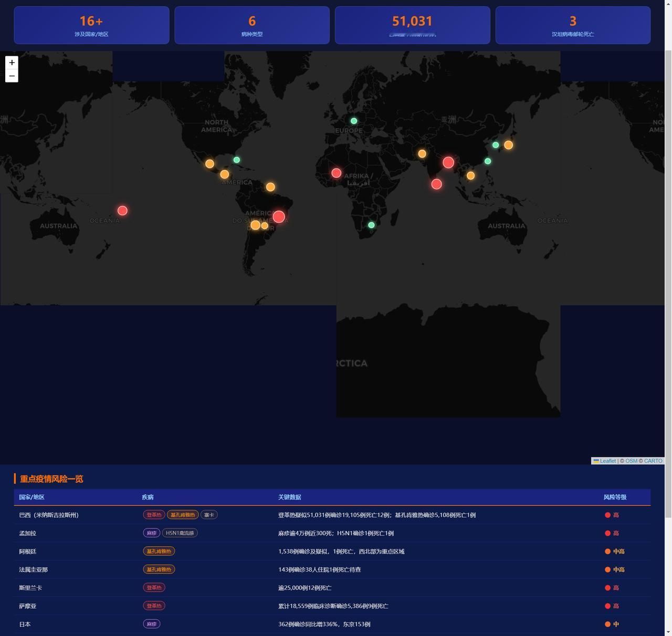Click the 麻疹 tag in the Japan row

(152, 624)
